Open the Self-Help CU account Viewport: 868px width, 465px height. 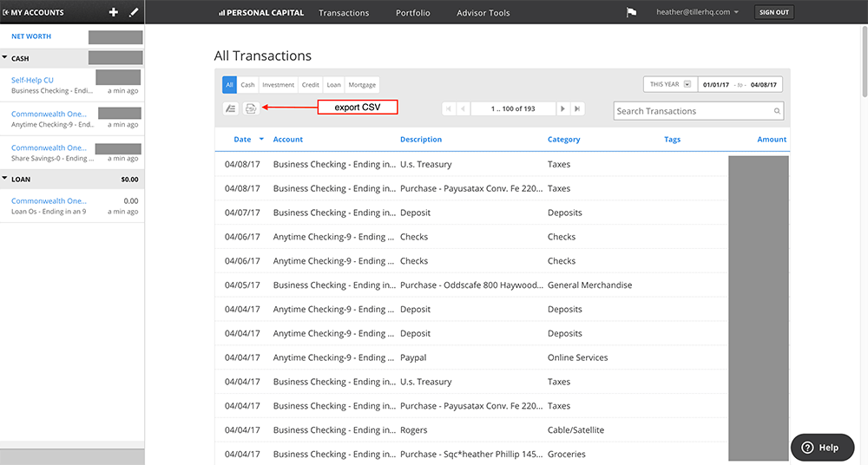tap(32, 81)
